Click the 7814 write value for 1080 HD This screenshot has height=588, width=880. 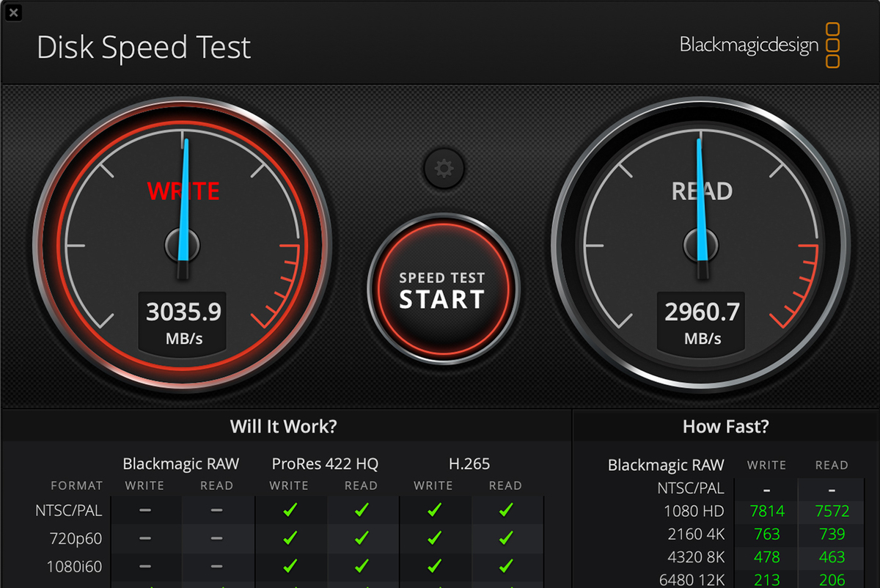point(767,511)
